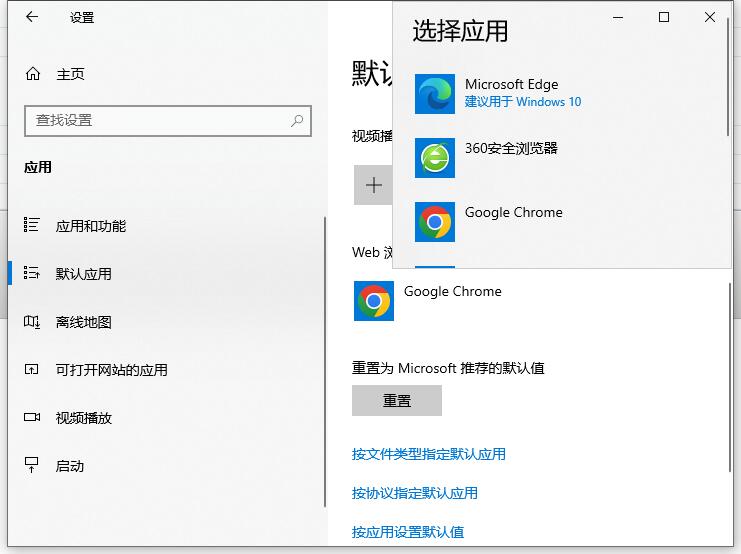Viewport: 741px width, 554px height.
Task: Open 启动 startup settings
Action: tap(70, 466)
